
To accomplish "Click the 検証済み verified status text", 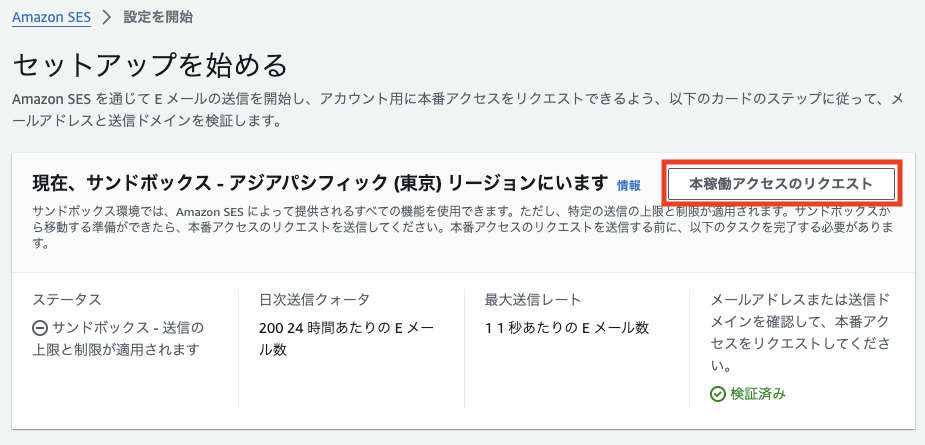I will (x=758, y=393).
